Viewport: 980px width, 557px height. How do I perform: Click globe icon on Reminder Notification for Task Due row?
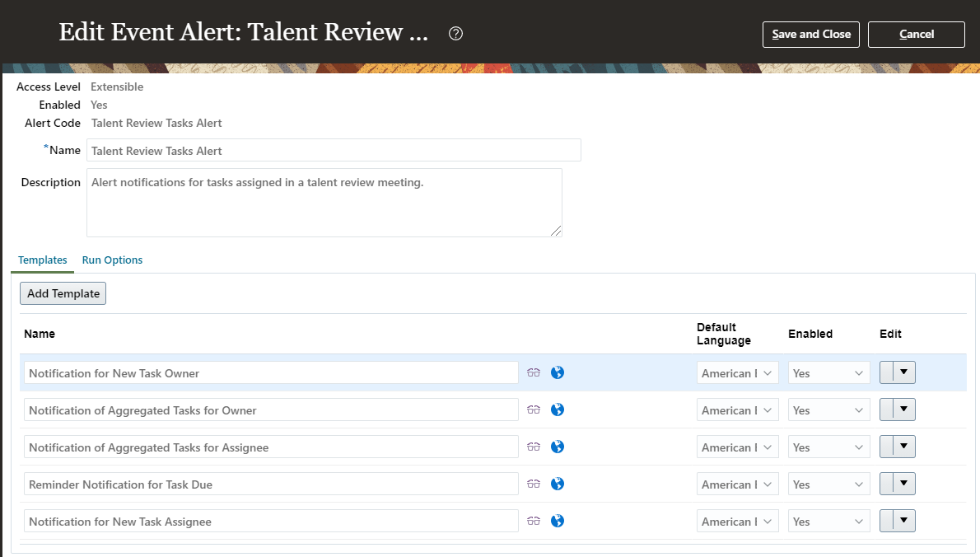pos(558,484)
